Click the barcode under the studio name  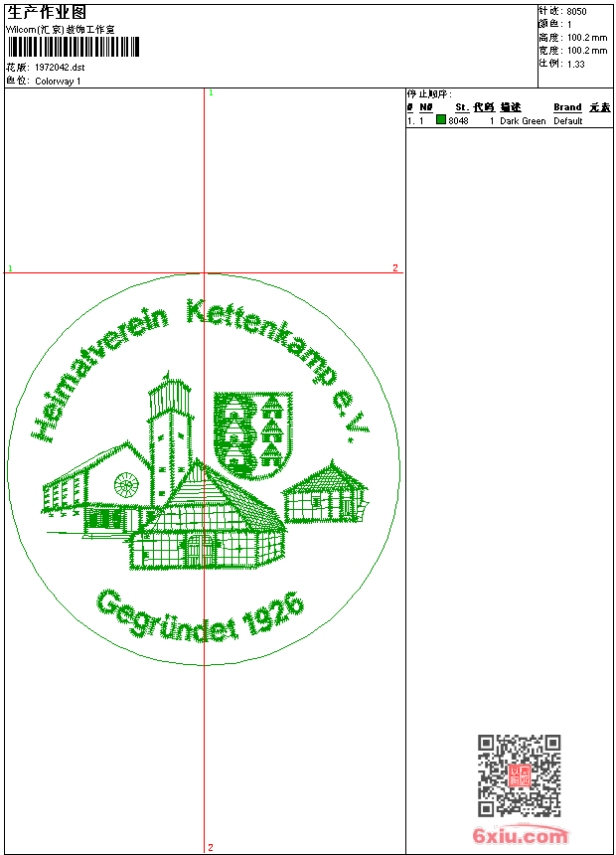point(74,48)
